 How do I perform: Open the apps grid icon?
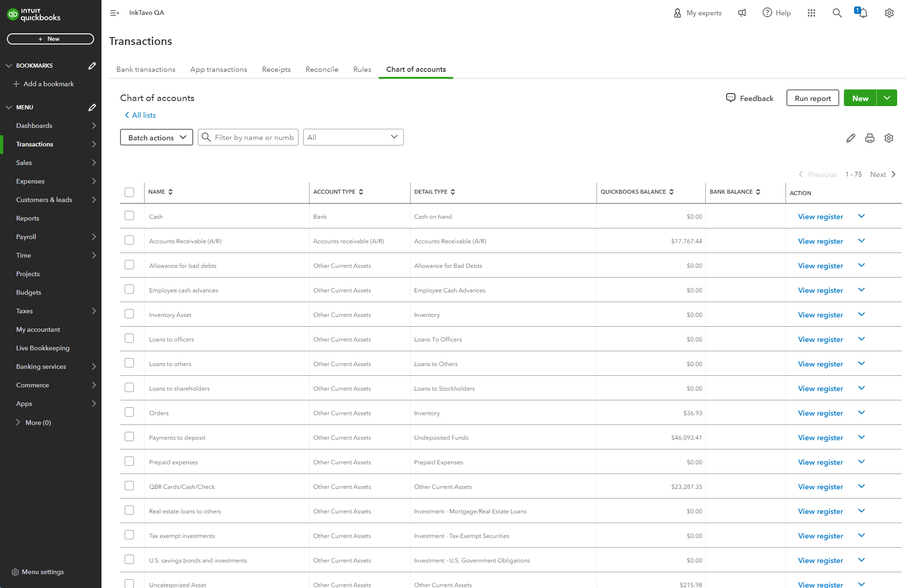tap(811, 13)
